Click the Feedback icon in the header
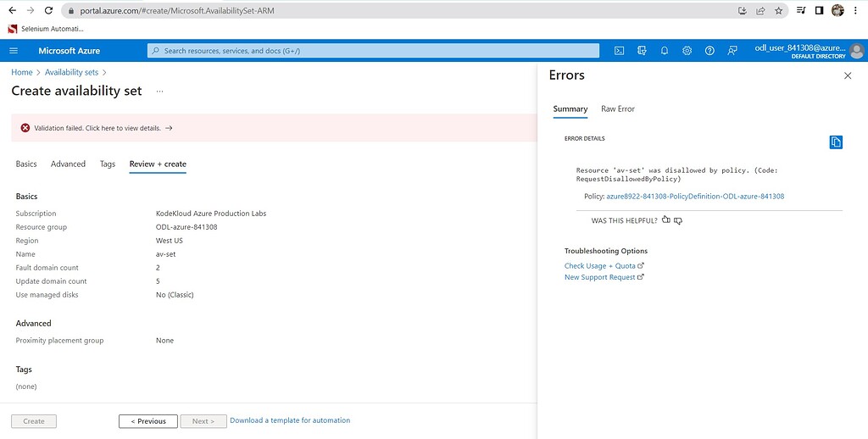This screenshot has height=439, width=868. (x=732, y=51)
